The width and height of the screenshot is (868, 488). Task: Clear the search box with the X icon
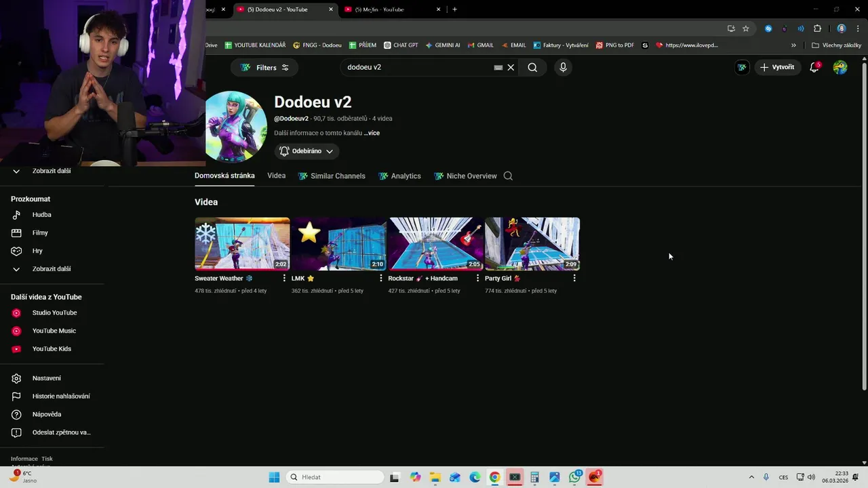(x=511, y=67)
